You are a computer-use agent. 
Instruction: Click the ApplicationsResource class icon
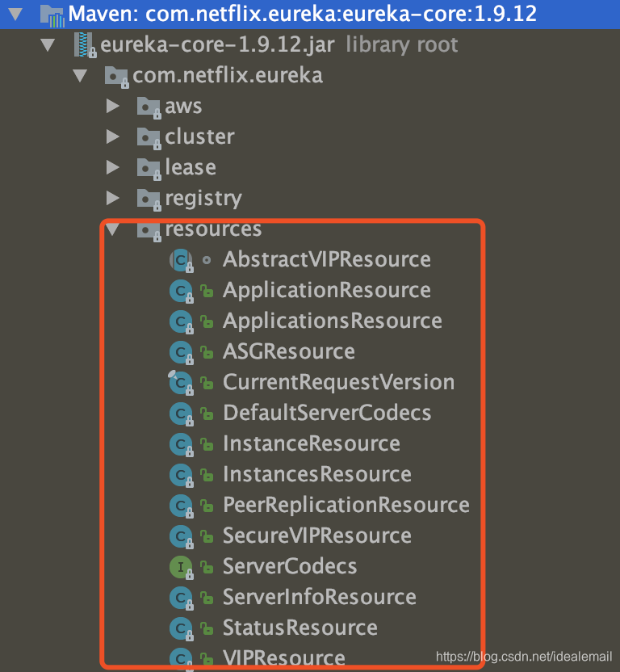pos(182,321)
